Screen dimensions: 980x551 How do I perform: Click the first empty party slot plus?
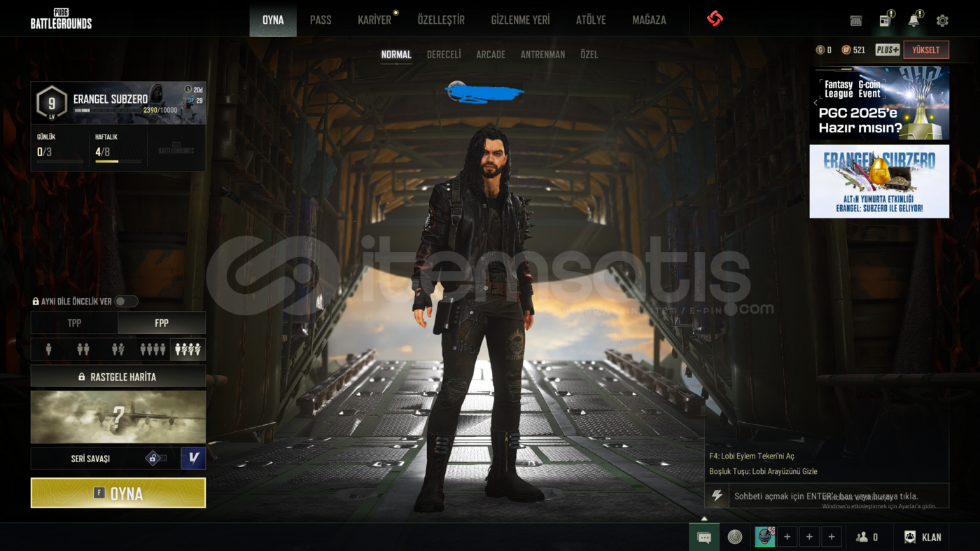tap(787, 537)
